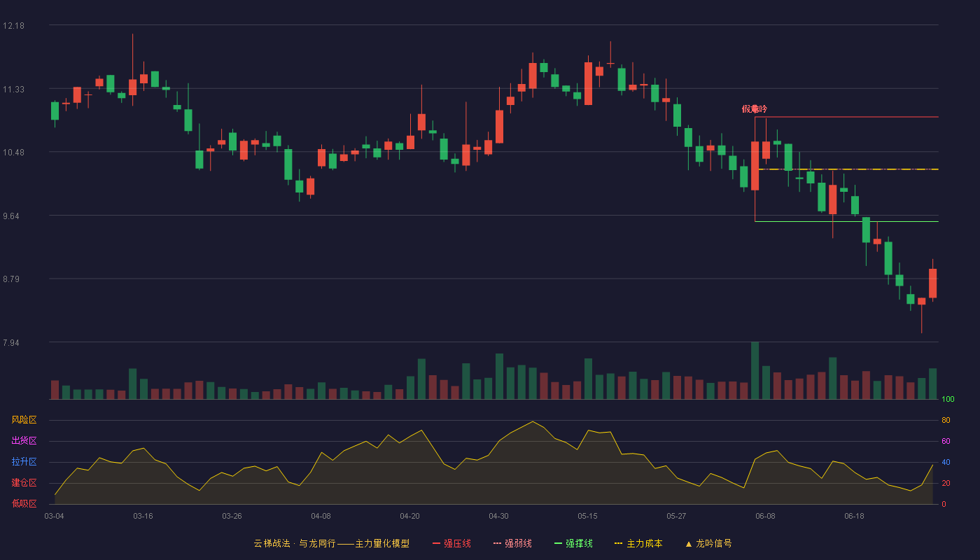Click the orange 80 indicator scale value
This screenshot has height=560, width=980.
946,421
